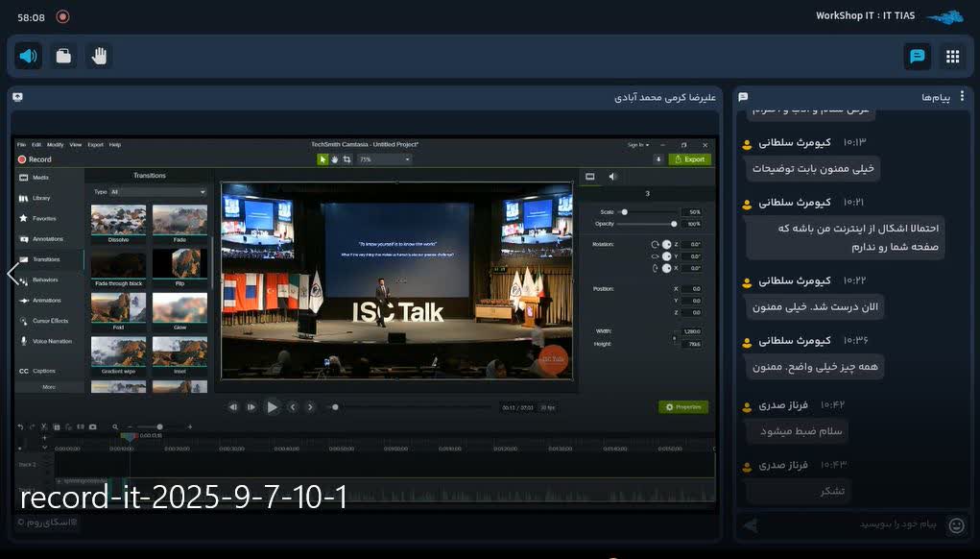The width and height of the screenshot is (980, 559).
Task: Select the Dissolve transition thumbnail
Action: click(118, 220)
